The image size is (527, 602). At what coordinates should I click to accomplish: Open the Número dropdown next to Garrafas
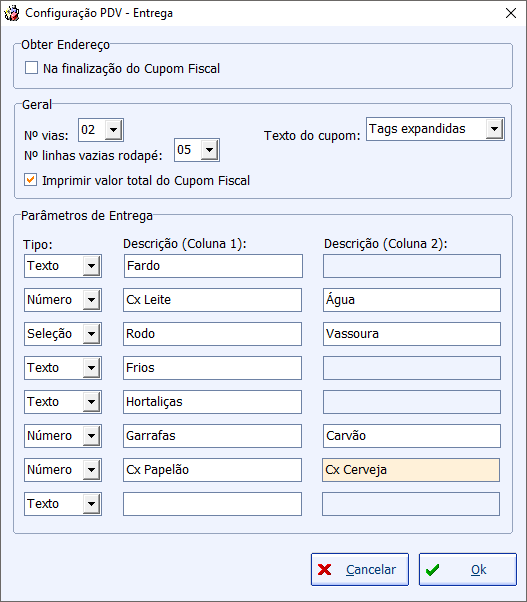(x=91, y=436)
